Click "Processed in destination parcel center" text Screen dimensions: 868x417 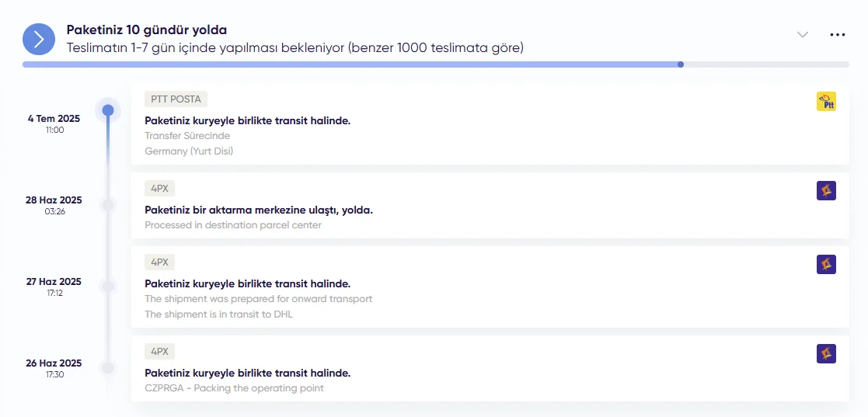point(233,225)
